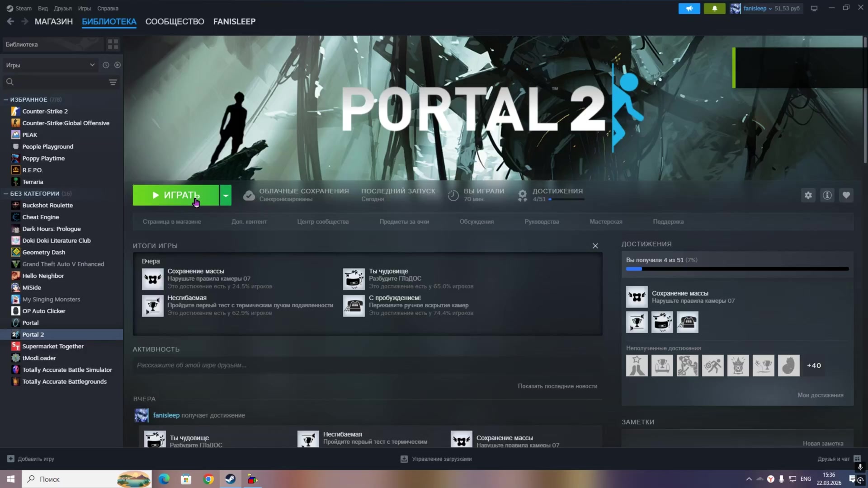Screen dimensions: 868x488
Task: Open fanisleep profile link in activity feed
Action: point(166,415)
